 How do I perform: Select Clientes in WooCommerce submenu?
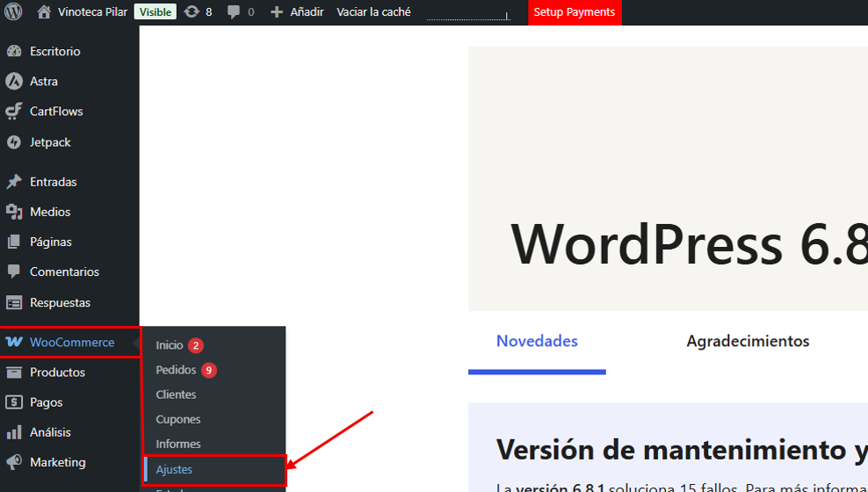pos(176,394)
